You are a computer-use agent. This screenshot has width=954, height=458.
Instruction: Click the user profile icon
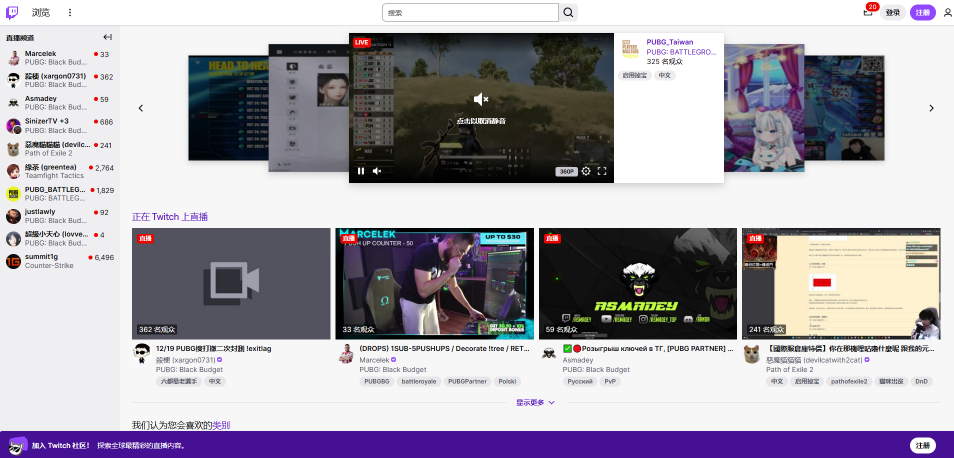[946, 13]
